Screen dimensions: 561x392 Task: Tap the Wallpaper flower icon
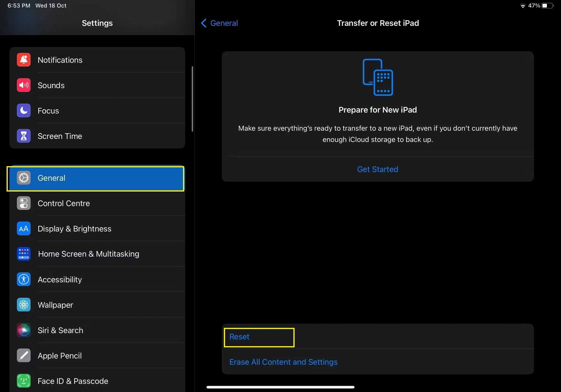24,305
